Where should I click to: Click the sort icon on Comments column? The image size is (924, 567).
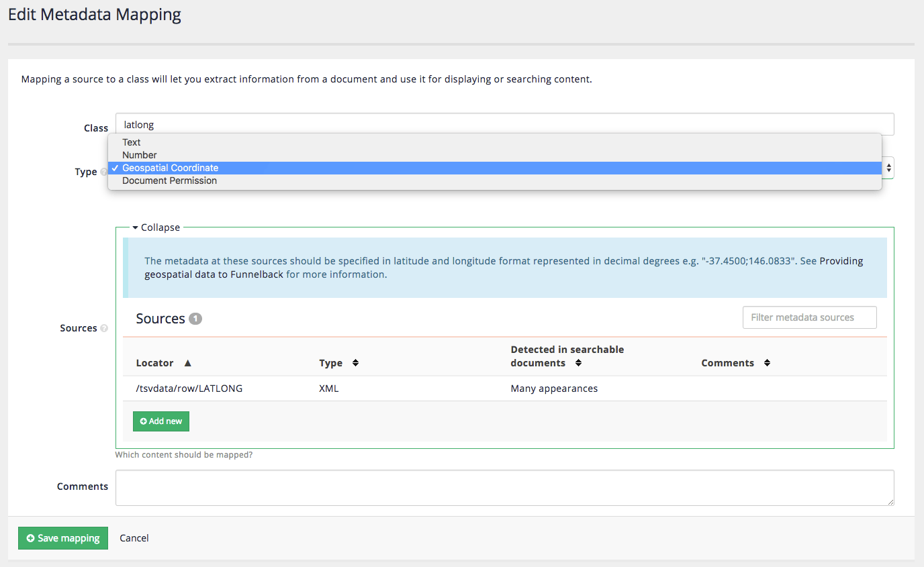tap(767, 363)
